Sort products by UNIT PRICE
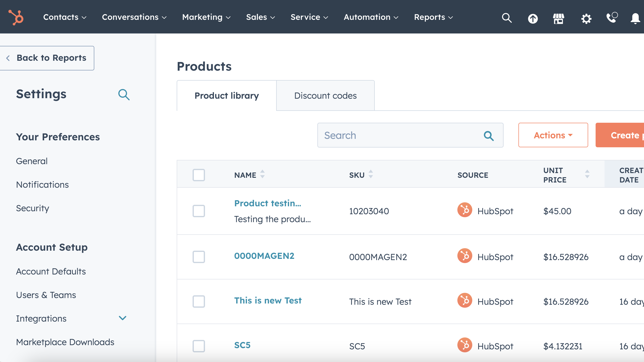644x362 pixels. [x=587, y=175]
